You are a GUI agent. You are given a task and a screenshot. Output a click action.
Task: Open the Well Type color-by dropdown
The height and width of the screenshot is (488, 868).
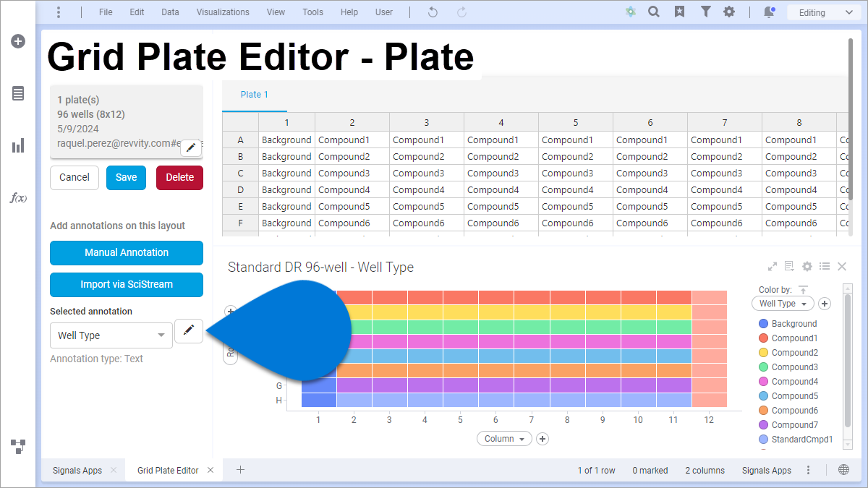point(782,303)
